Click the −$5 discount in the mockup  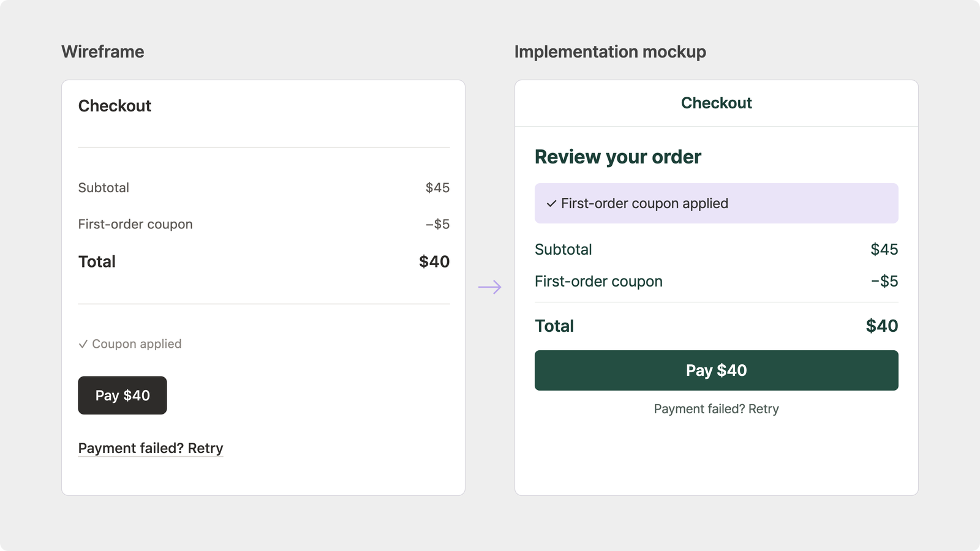(x=884, y=281)
